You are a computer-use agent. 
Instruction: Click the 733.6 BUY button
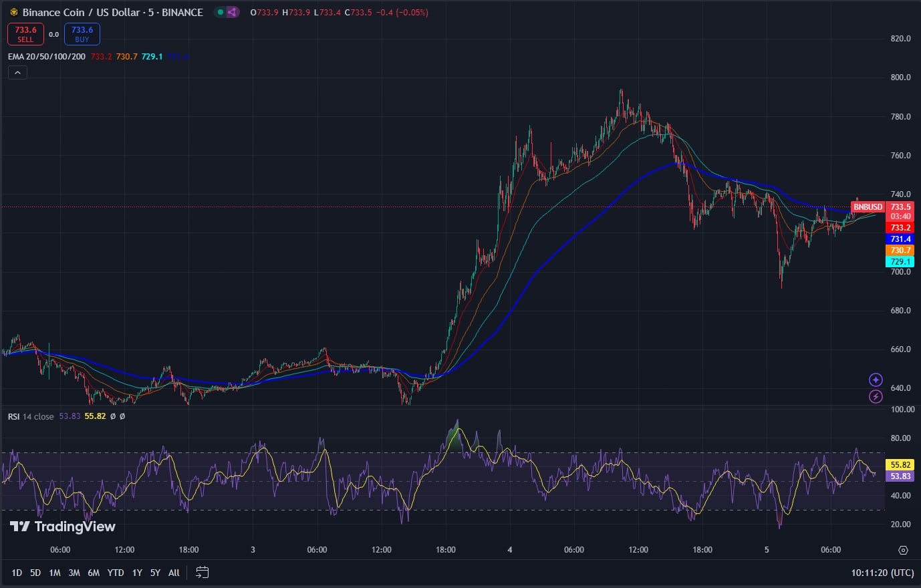click(82, 34)
